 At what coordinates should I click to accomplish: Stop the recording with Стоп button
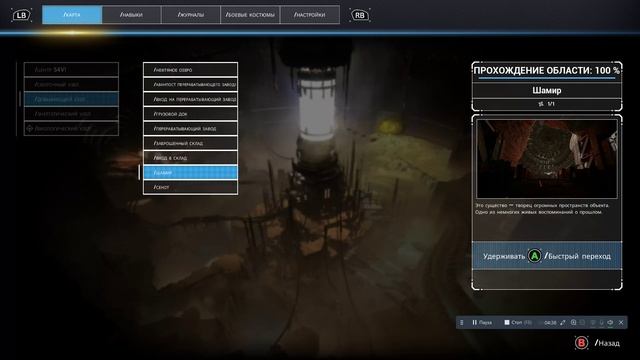pos(518,322)
